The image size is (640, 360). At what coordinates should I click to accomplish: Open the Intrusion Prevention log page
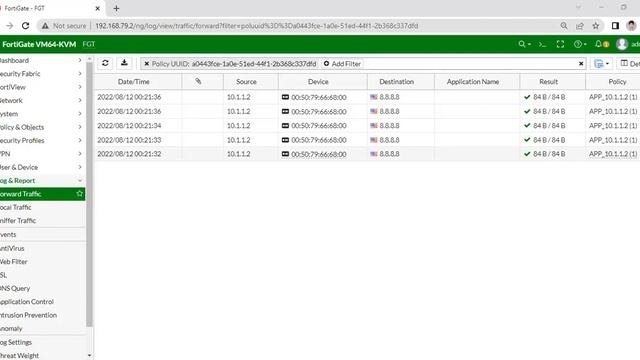pos(42,315)
